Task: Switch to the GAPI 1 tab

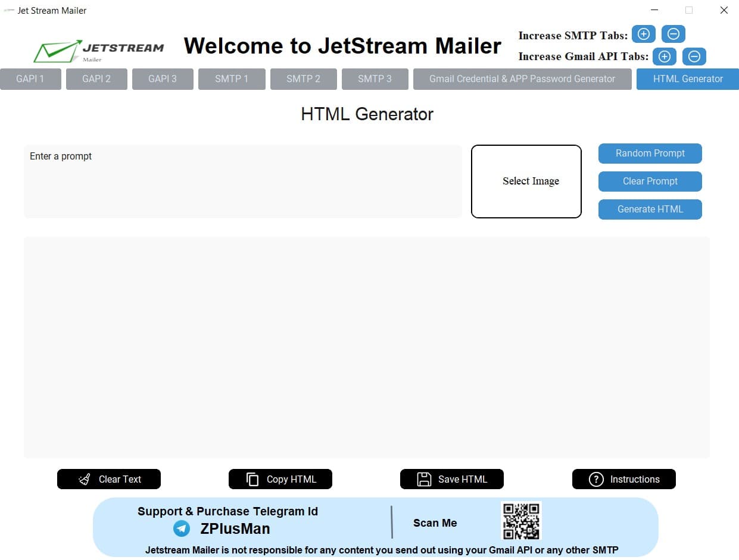Action: [x=30, y=79]
